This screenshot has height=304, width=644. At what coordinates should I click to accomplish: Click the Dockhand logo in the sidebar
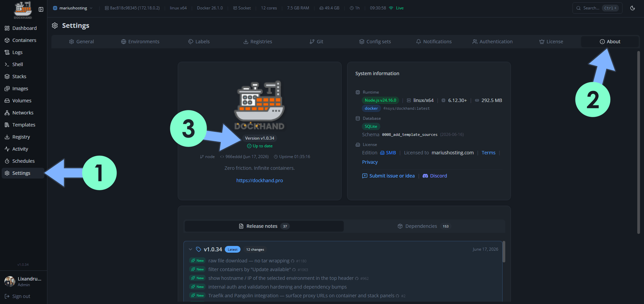click(23, 10)
